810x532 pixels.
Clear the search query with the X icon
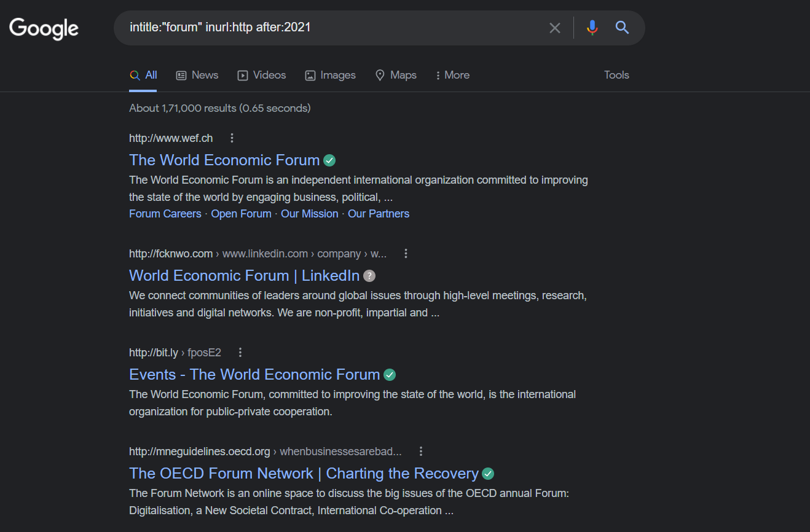[x=555, y=28]
